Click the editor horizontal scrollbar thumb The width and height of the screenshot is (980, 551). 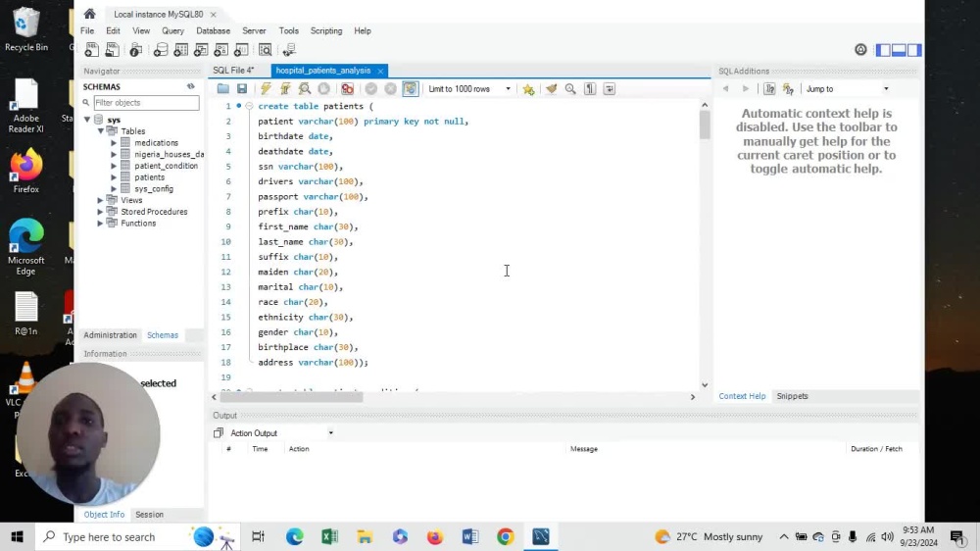[291, 397]
